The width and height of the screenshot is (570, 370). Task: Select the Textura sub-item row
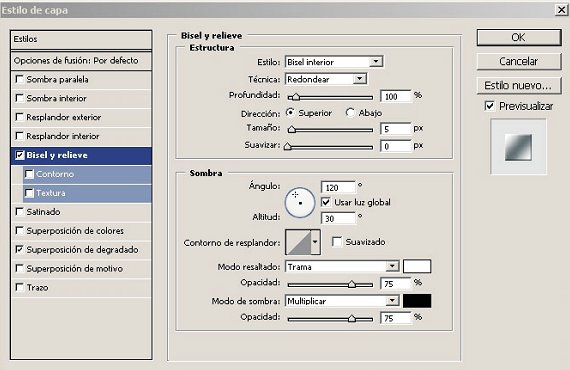click(x=87, y=193)
